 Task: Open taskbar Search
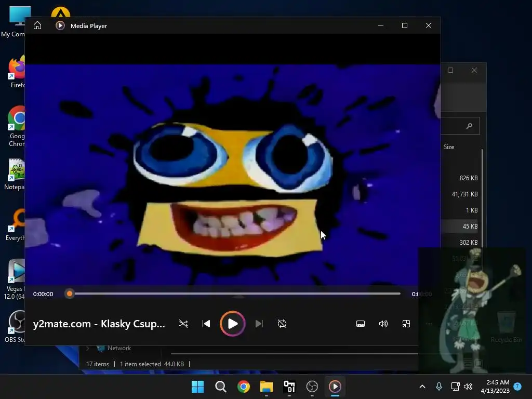220,387
